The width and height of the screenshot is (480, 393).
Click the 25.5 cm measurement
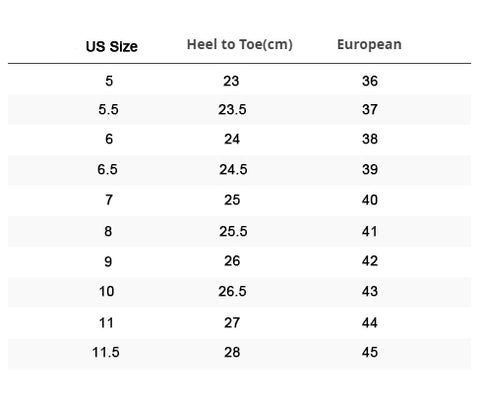tap(233, 231)
